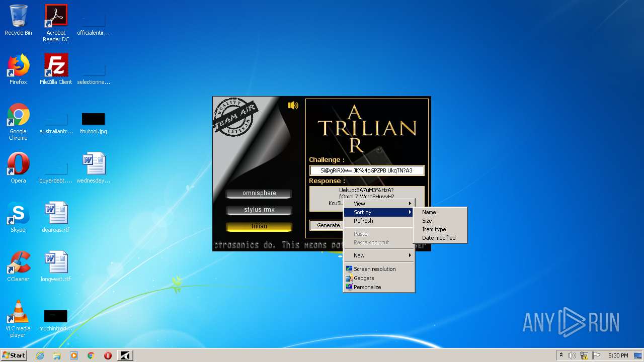Open the deareas.rtf document

click(x=56, y=217)
